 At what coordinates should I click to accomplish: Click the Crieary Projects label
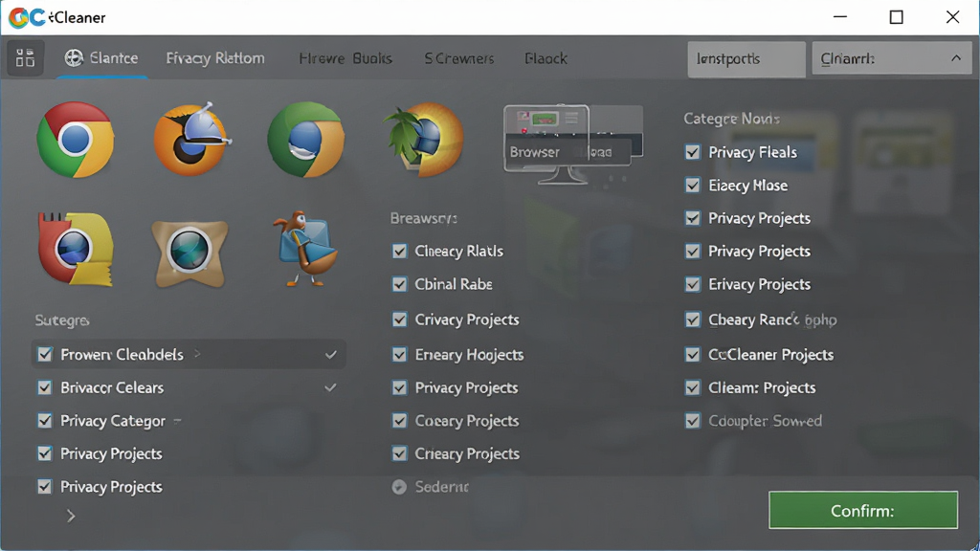point(467,454)
